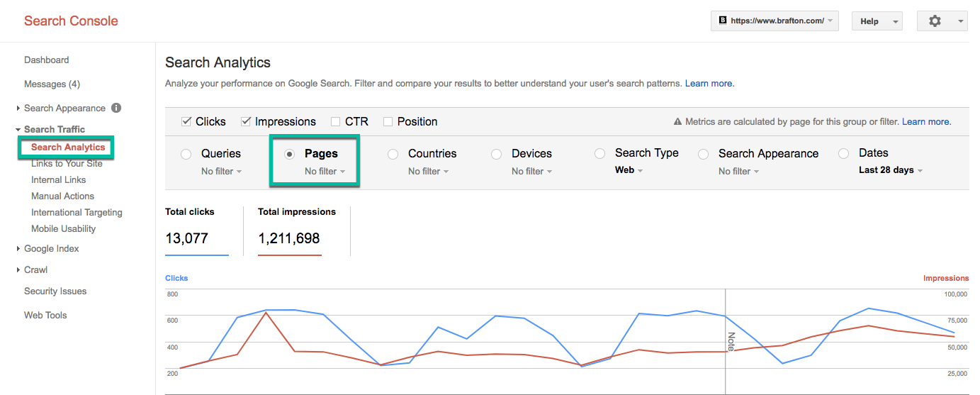Open the Last 28 days date dropdown
This screenshot has width=980, height=395.
[x=890, y=170]
